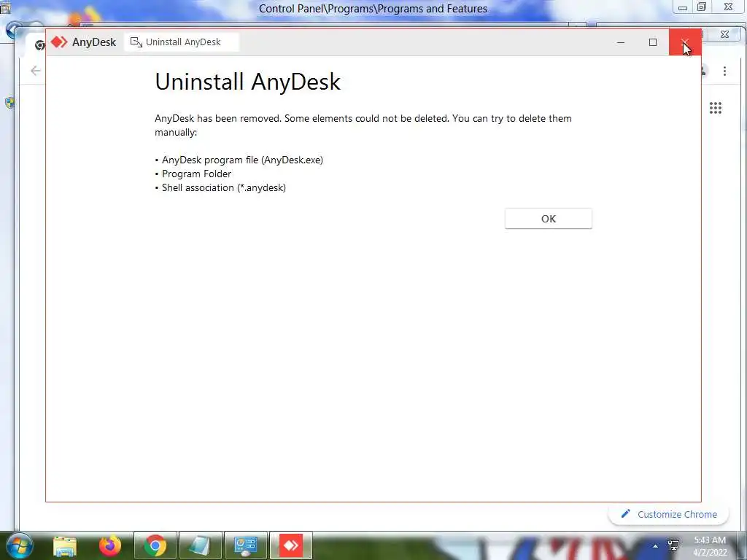Click the network tray icon
The height and width of the screenshot is (560, 747).
pos(673,545)
